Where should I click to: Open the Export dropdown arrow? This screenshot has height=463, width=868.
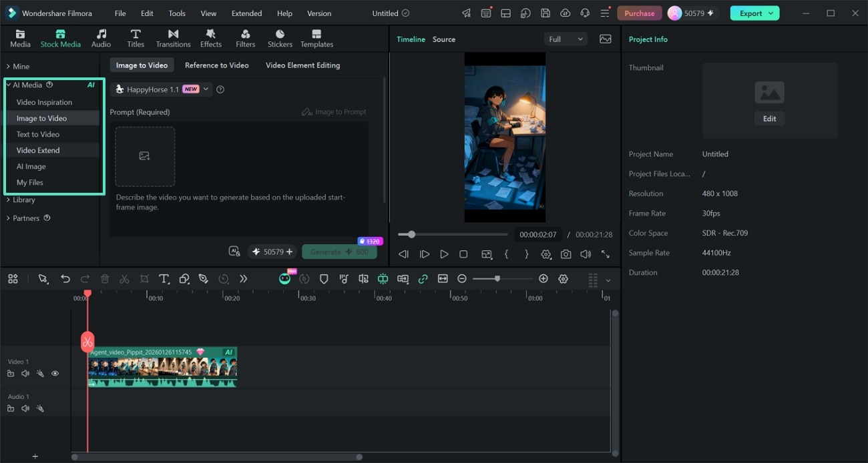771,13
